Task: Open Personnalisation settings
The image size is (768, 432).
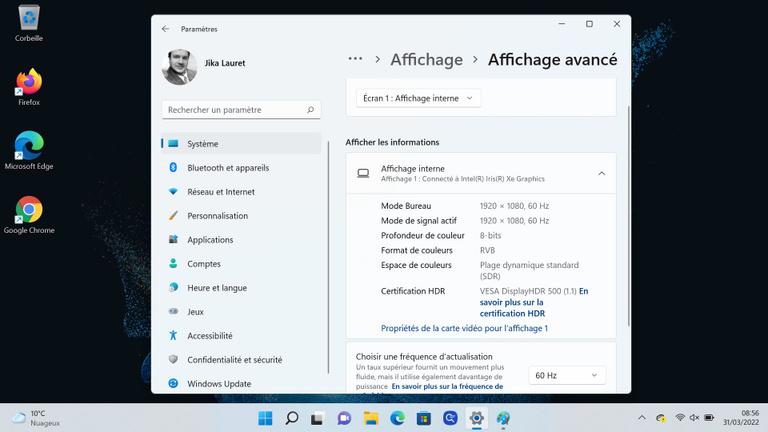Action: tap(241, 216)
